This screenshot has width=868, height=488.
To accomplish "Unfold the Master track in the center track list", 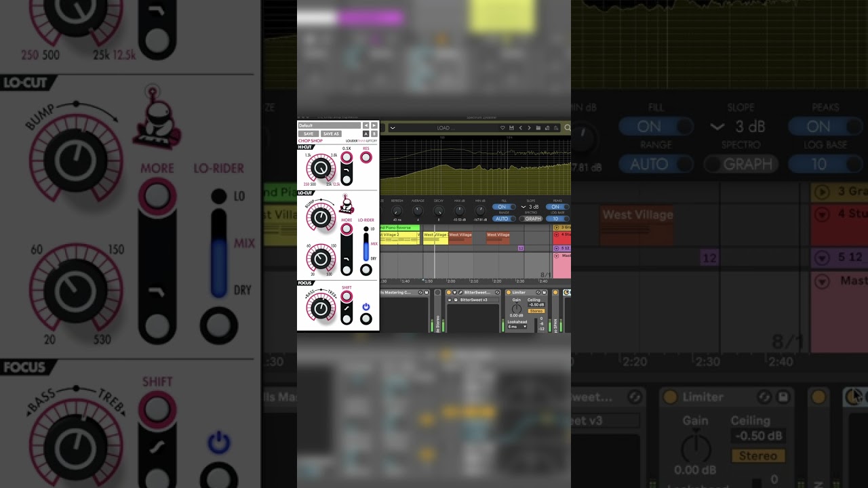I will click(x=557, y=256).
